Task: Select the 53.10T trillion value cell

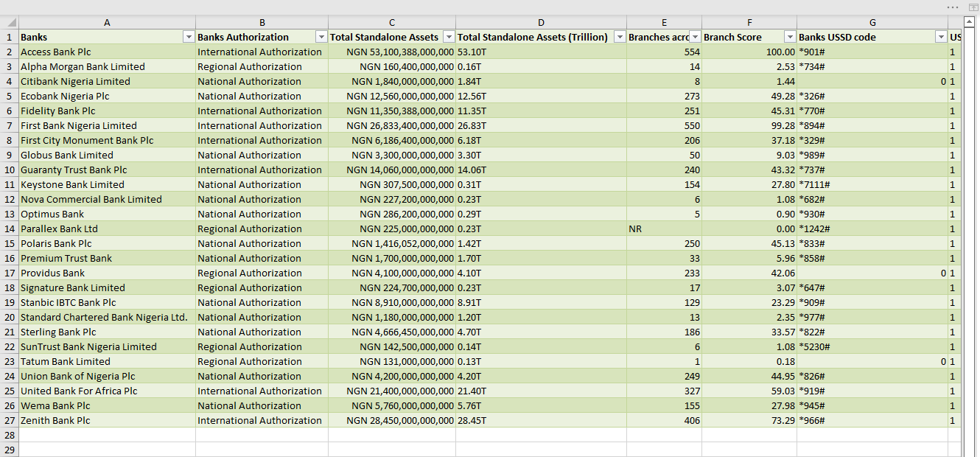Action: click(x=541, y=52)
